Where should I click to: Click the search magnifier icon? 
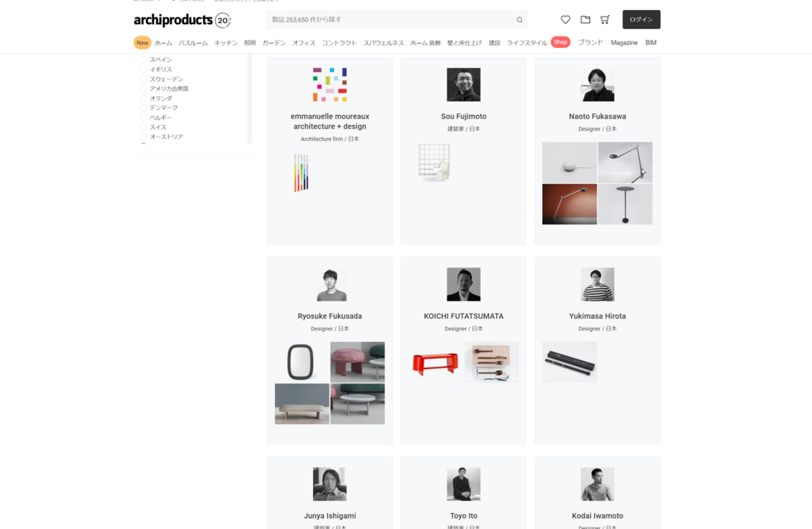[520, 20]
